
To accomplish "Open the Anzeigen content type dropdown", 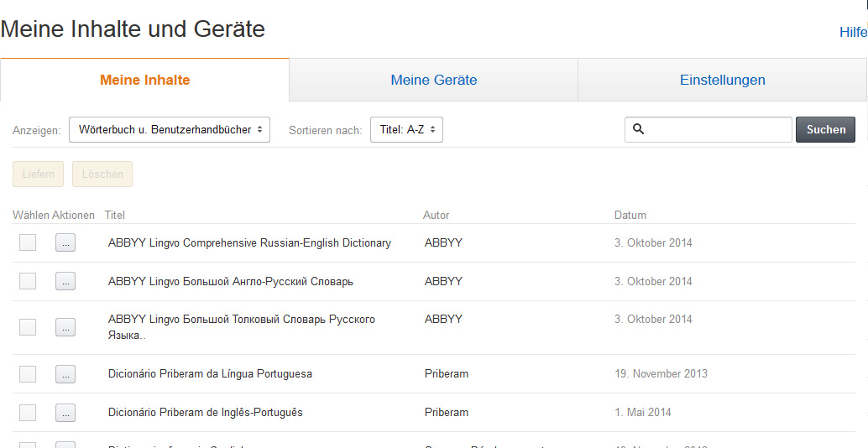I will point(170,129).
